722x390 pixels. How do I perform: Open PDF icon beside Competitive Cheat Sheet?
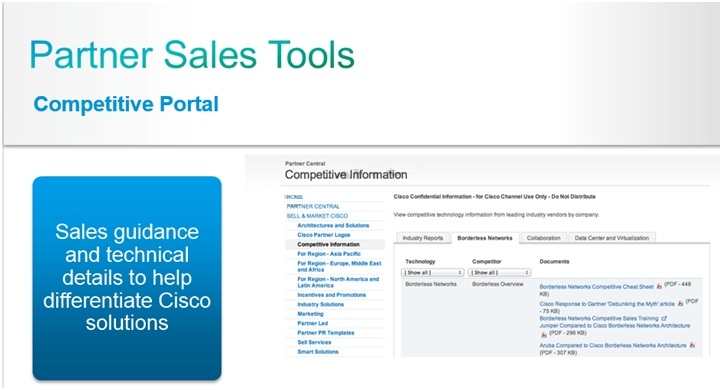coord(659,286)
